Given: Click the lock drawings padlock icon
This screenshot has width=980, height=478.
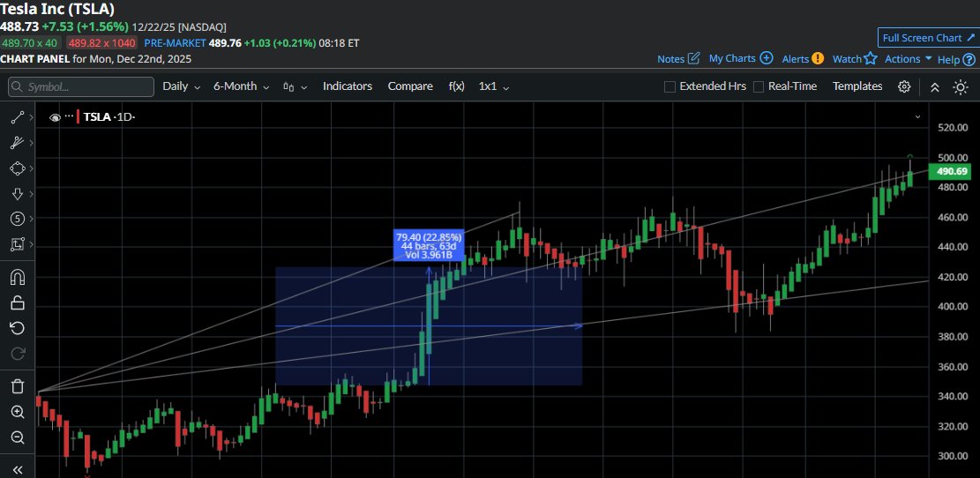Looking at the screenshot, I should [x=18, y=303].
